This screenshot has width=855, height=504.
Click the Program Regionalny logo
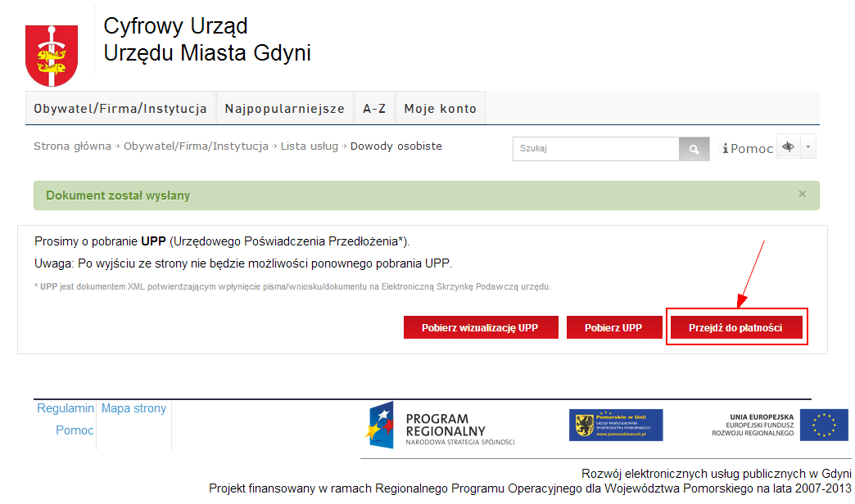coord(440,425)
